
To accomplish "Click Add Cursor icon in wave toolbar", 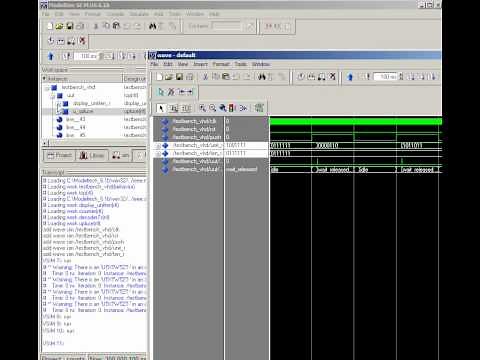I will pos(161,92).
